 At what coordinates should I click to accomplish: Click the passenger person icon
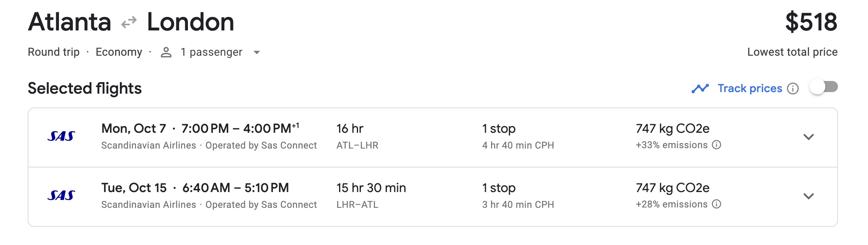(165, 52)
